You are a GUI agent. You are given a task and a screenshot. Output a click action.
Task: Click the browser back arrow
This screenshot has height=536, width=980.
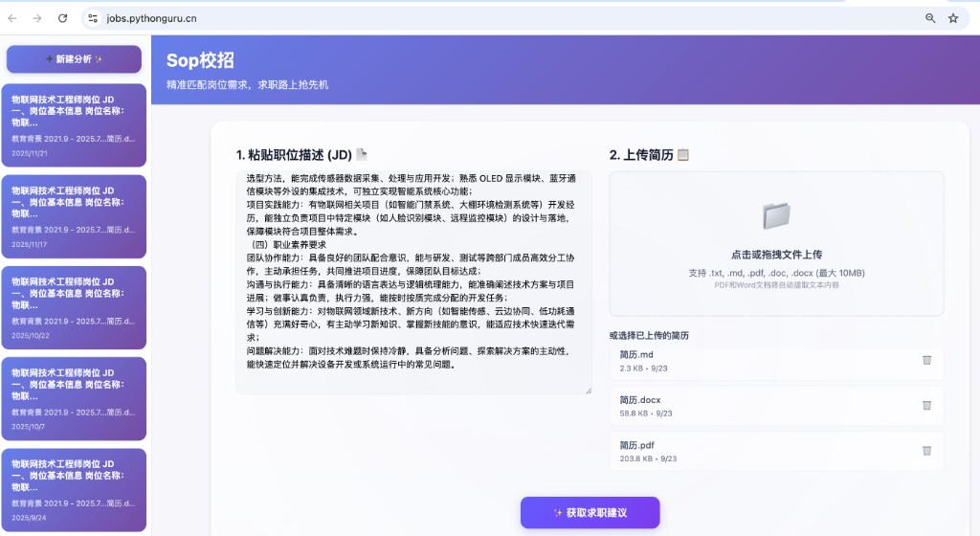[x=11, y=18]
